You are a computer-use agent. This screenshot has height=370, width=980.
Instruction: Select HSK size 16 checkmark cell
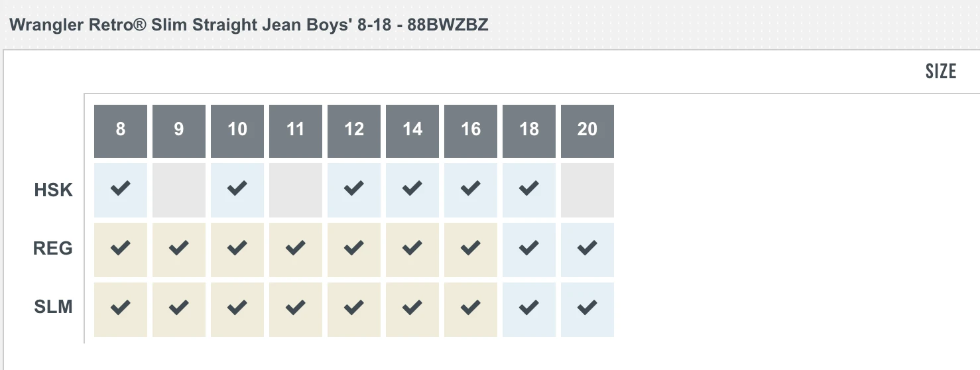471,190
